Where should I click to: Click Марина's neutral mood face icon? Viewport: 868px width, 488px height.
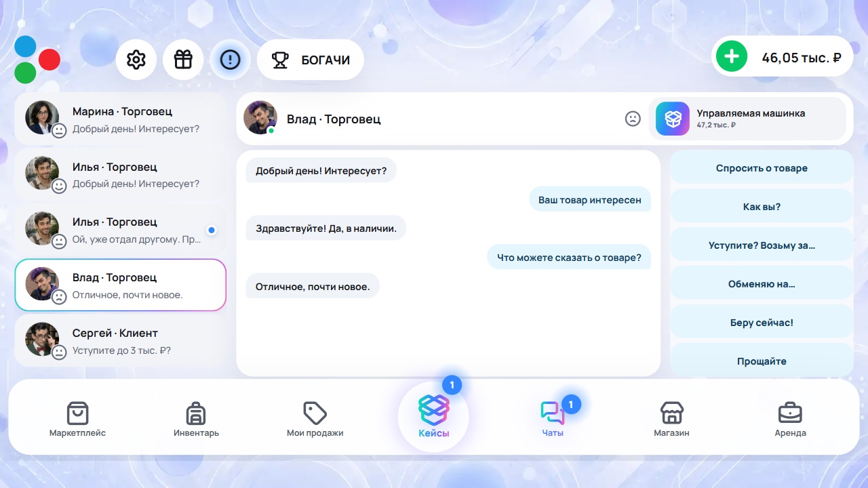coord(60,130)
